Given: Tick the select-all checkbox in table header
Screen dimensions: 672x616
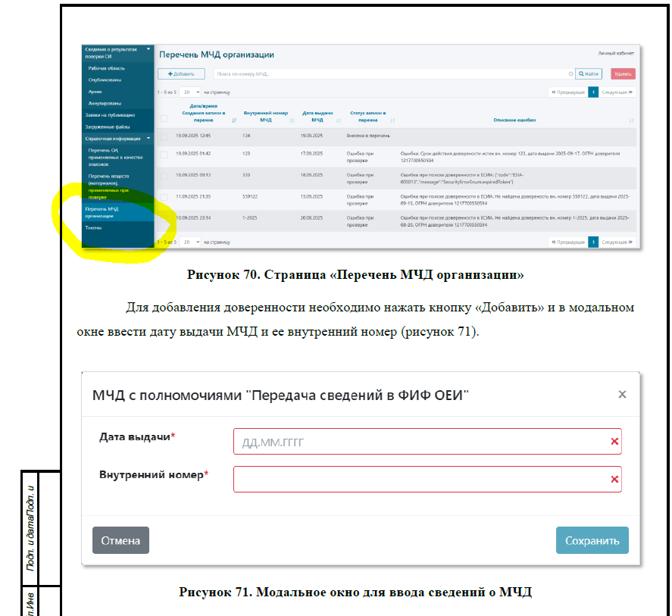Looking at the screenshot, I should pos(164,118).
